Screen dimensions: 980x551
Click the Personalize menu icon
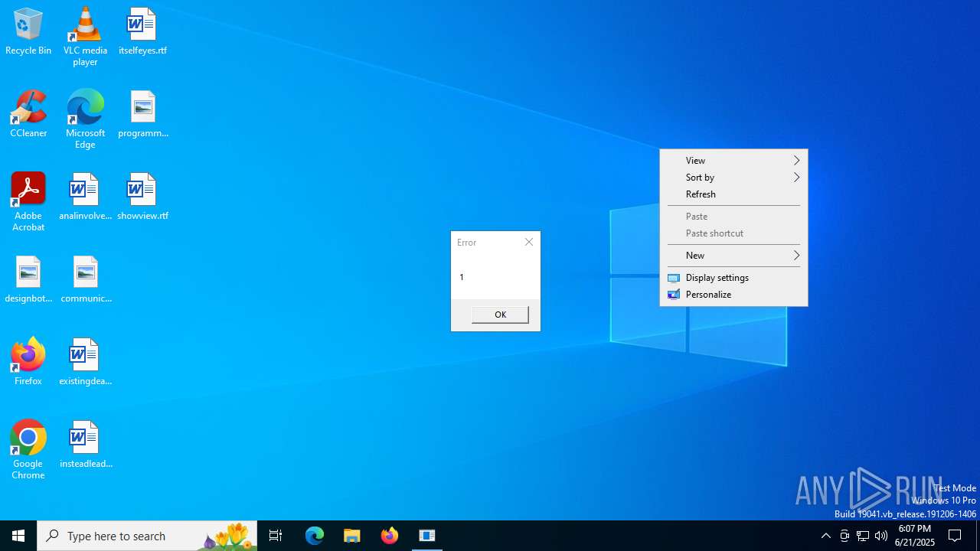[x=674, y=295]
